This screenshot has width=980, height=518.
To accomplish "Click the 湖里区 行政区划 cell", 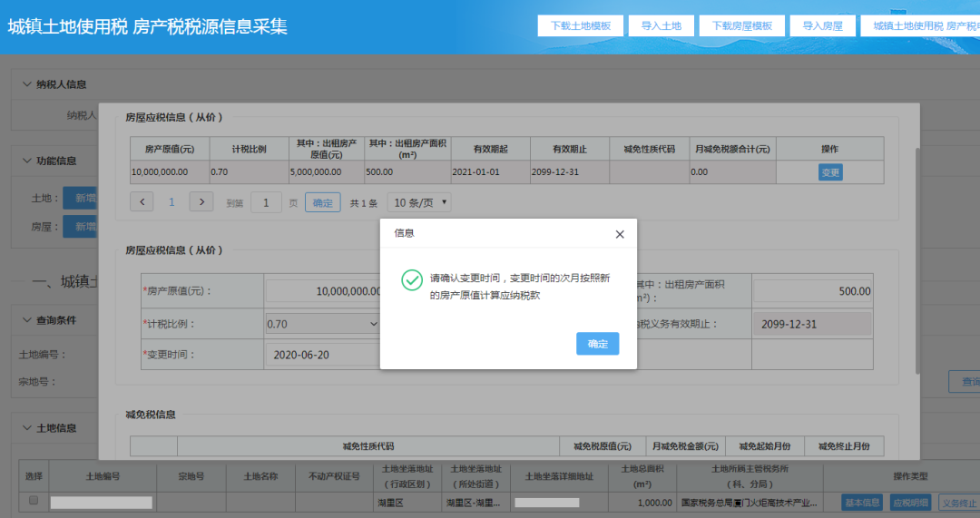I will coord(407,503).
